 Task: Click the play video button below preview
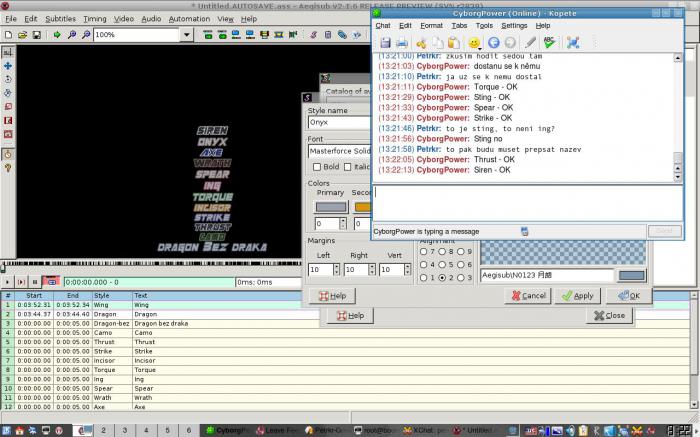point(7,282)
